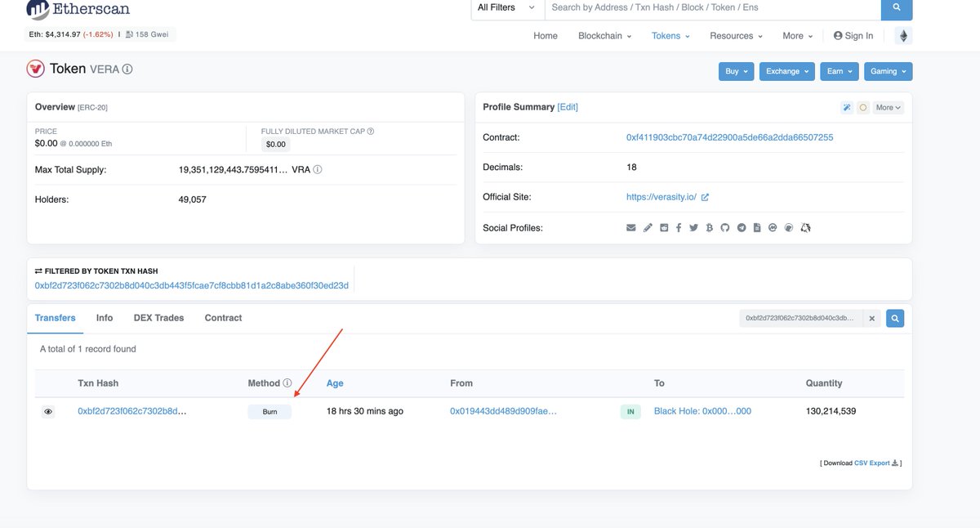Toggle the eye icon for transaction row
Screen dimensions: 980x528
(x=48, y=412)
